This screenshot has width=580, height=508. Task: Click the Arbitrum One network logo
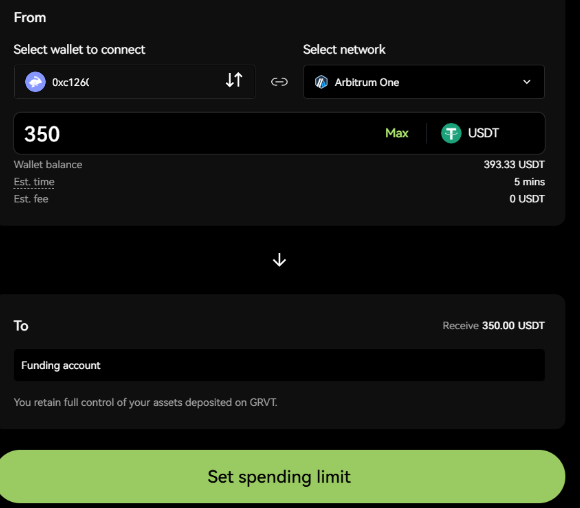[321, 82]
